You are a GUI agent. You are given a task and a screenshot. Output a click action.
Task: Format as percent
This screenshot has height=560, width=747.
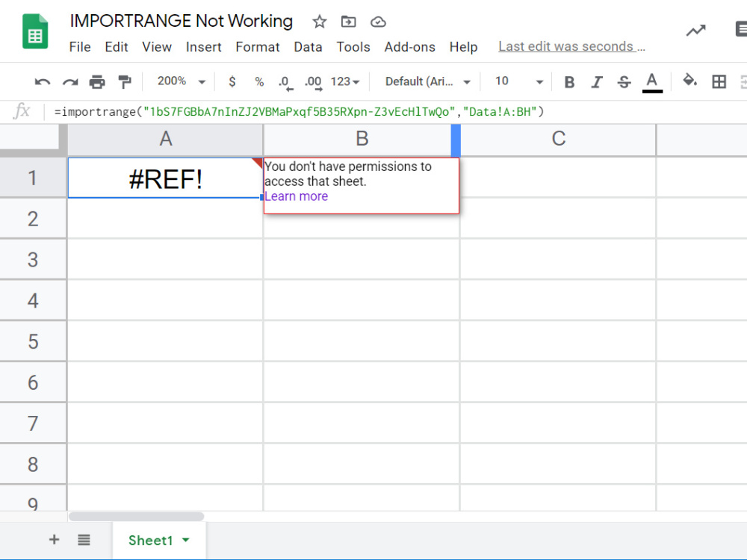[259, 81]
